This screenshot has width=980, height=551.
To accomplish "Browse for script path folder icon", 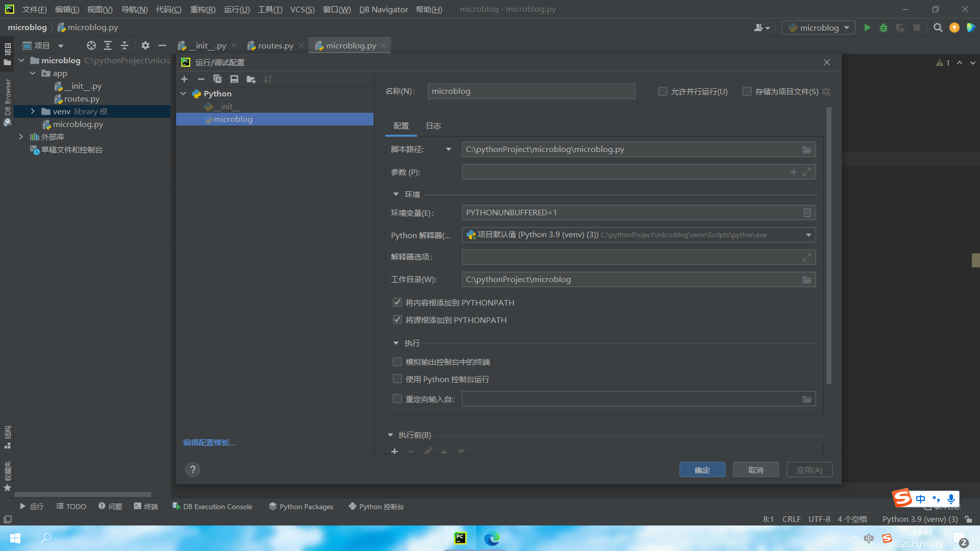I will (806, 149).
